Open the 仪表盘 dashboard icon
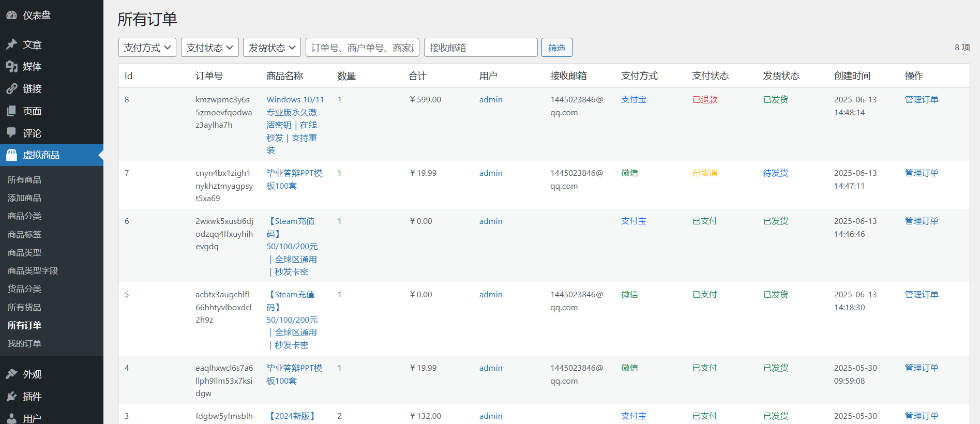 click(11, 15)
